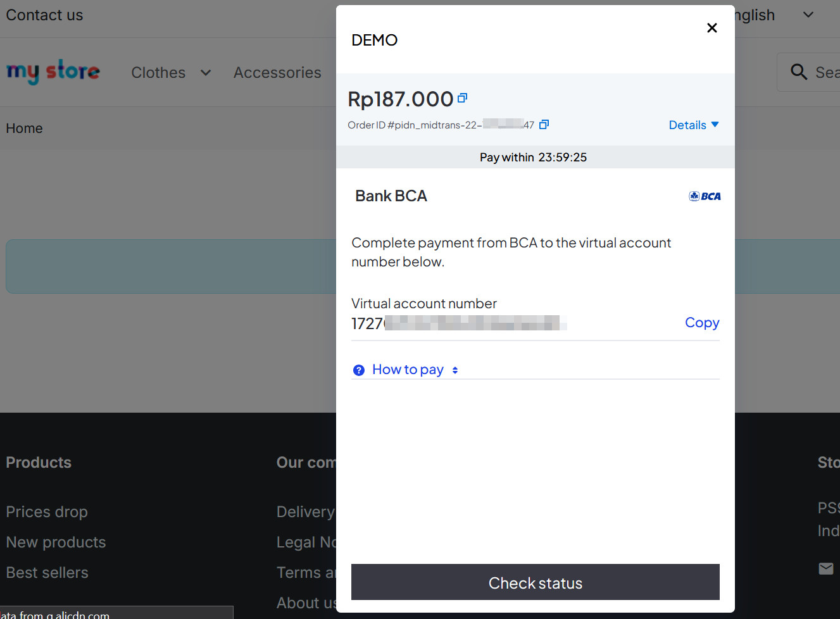Open the Accessories menu
This screenshot has width=840, height=619.
coord(277,73)
